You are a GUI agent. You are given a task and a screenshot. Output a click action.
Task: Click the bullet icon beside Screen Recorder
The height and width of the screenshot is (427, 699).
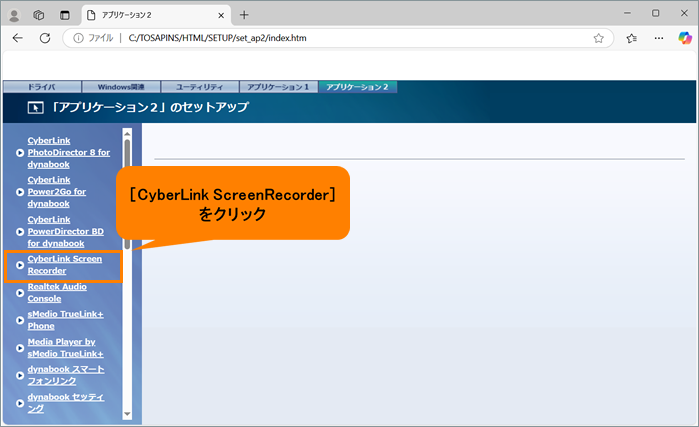pyautogui.click(x=20, y=265)
